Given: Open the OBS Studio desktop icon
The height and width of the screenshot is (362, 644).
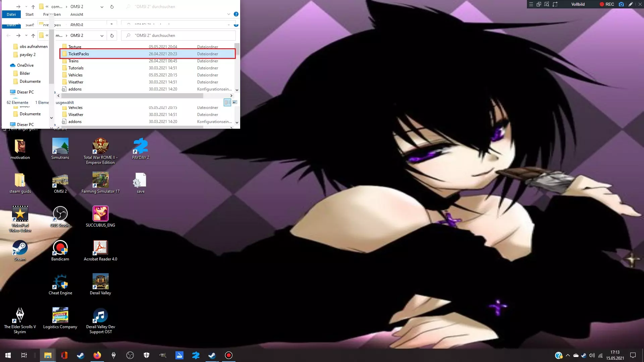Looking at the screenshot, I should click(x=60, y=214).
